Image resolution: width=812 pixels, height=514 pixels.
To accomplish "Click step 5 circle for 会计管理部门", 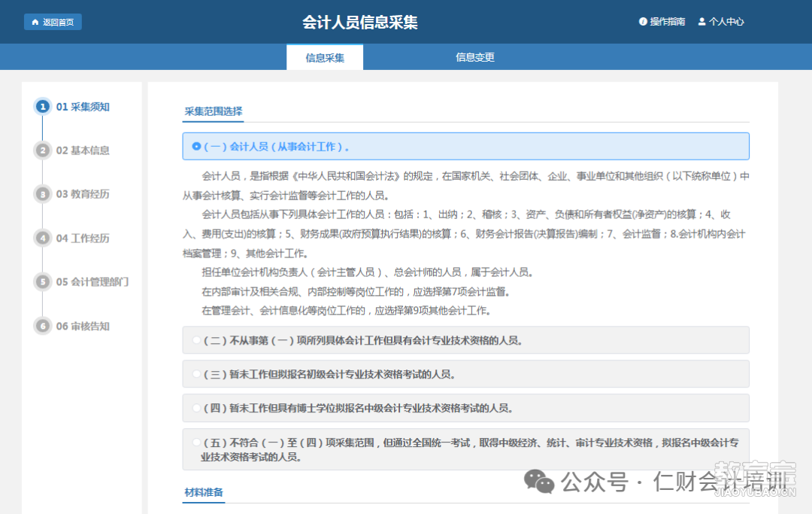I will click(x=42, y=282).
